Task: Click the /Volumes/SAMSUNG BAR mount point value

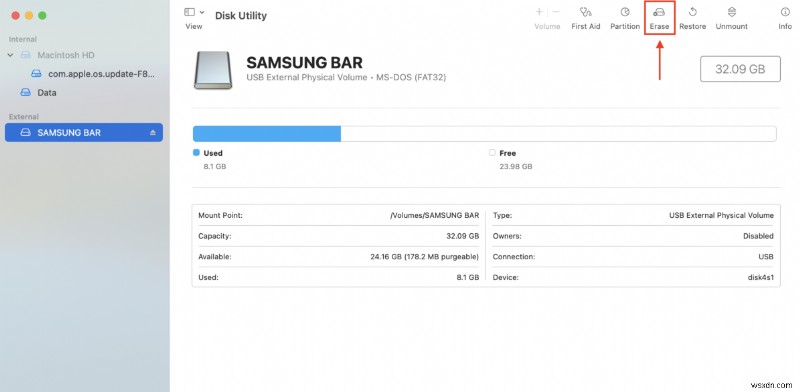Action: pyautogui.click(x=434, y=215)
